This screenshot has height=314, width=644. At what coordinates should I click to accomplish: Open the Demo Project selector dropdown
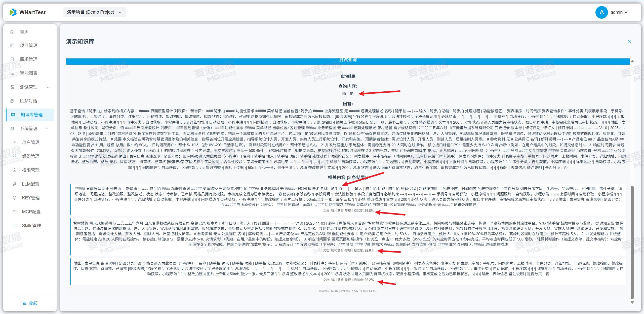point(94,12)
